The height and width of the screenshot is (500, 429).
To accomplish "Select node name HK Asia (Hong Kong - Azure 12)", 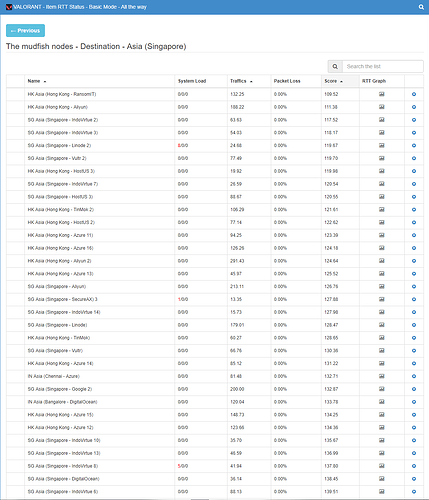I will pyautogui.click(x=60, y=428).
